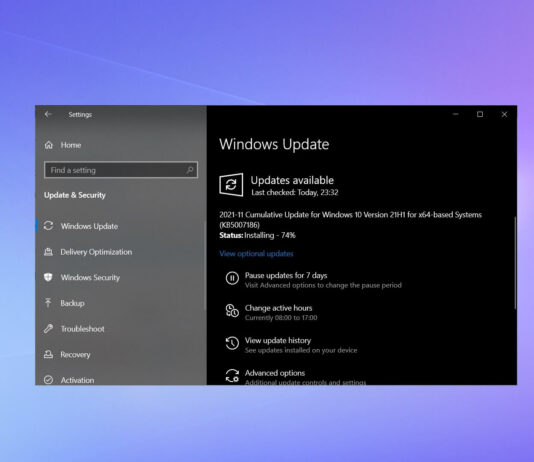Click the Backup upload arrow icon
Screen dimensions: 534x462
tap(48, 303)
